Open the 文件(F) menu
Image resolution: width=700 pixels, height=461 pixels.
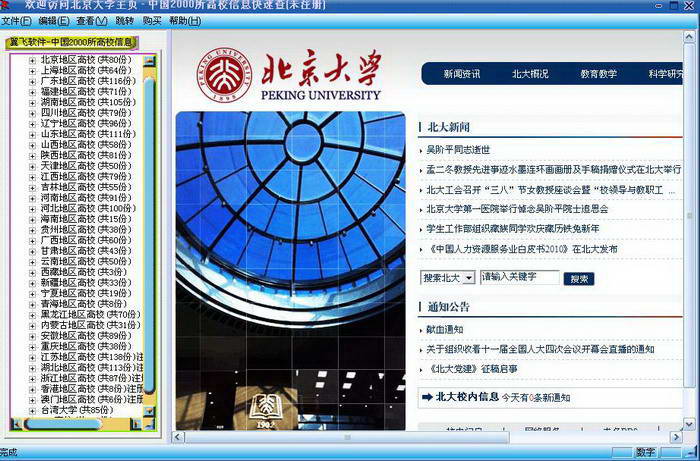coord(16,21)
